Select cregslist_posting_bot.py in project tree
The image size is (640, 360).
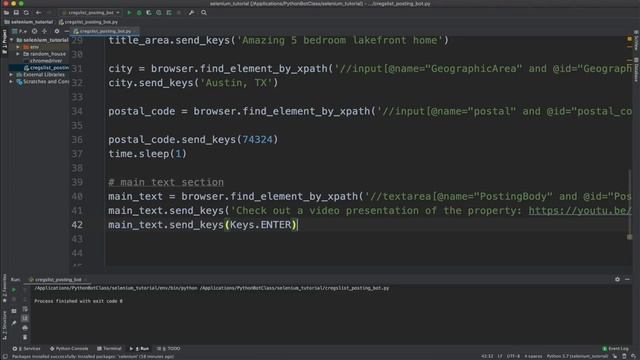pos(46,68)
